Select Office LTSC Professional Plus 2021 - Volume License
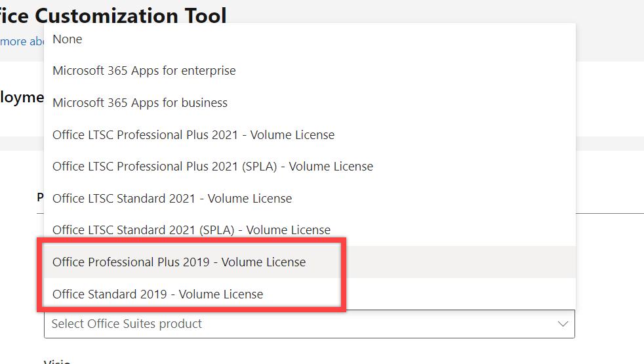644x364 pixels. [x=310, y=134]
